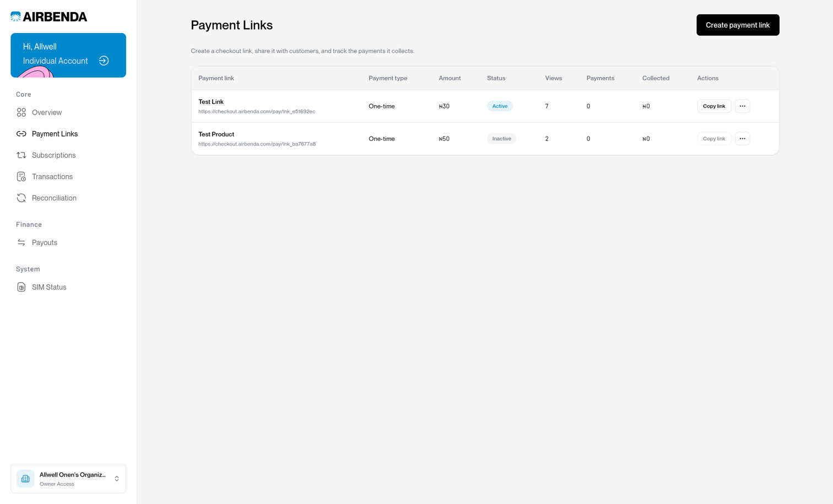Click the Subscriptions repeat icon

point(21,155)
